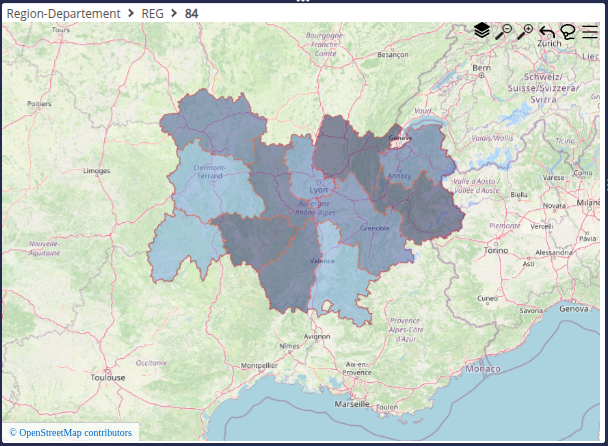Zoom in using the magnifier plus icon
608x446 pixels.
(x=525, y=31)
